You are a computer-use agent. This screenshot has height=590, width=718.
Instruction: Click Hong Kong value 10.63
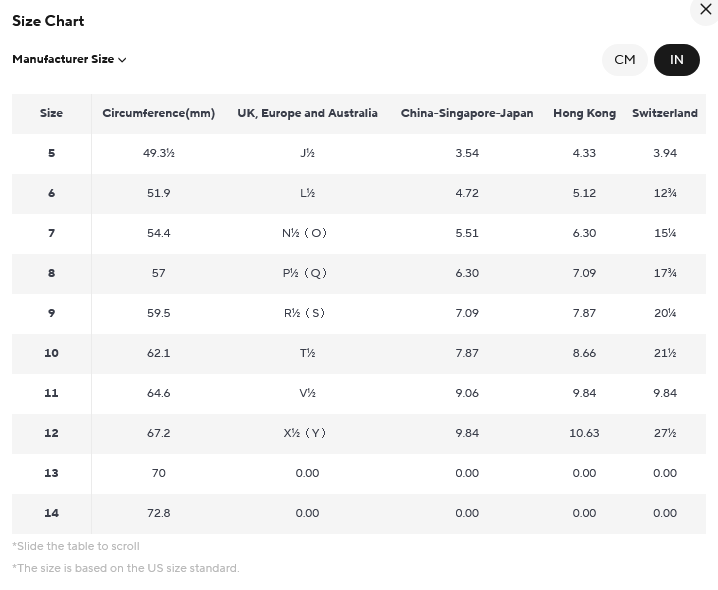(584, 433)
